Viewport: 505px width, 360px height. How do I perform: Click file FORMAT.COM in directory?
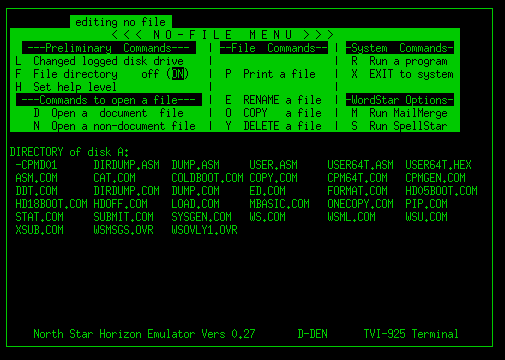[357, 191]
